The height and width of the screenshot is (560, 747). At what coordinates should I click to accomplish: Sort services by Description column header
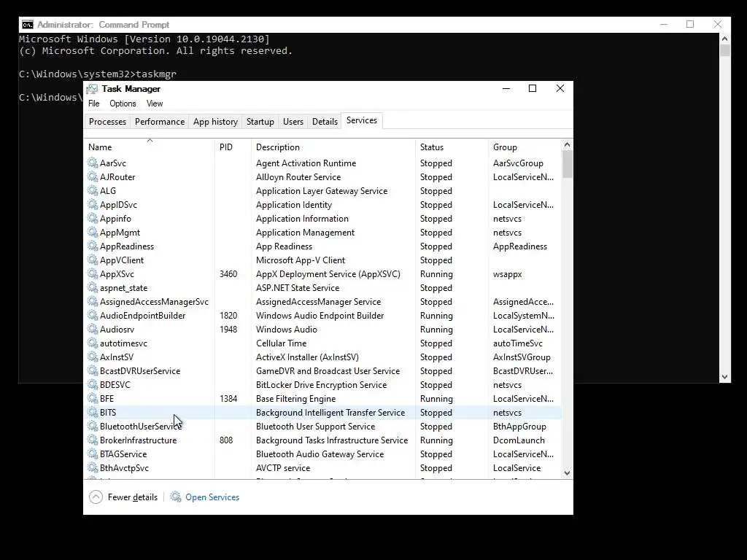click(x=333, y=147)
